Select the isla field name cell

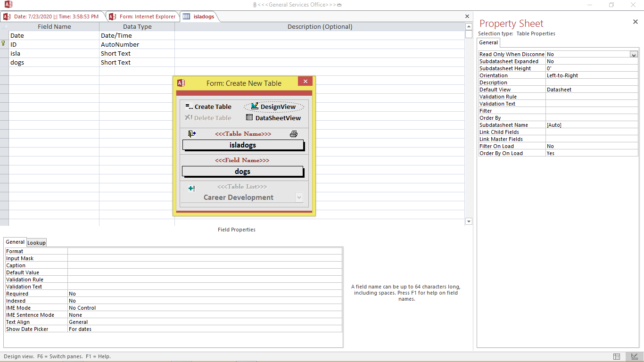(54, 53)
